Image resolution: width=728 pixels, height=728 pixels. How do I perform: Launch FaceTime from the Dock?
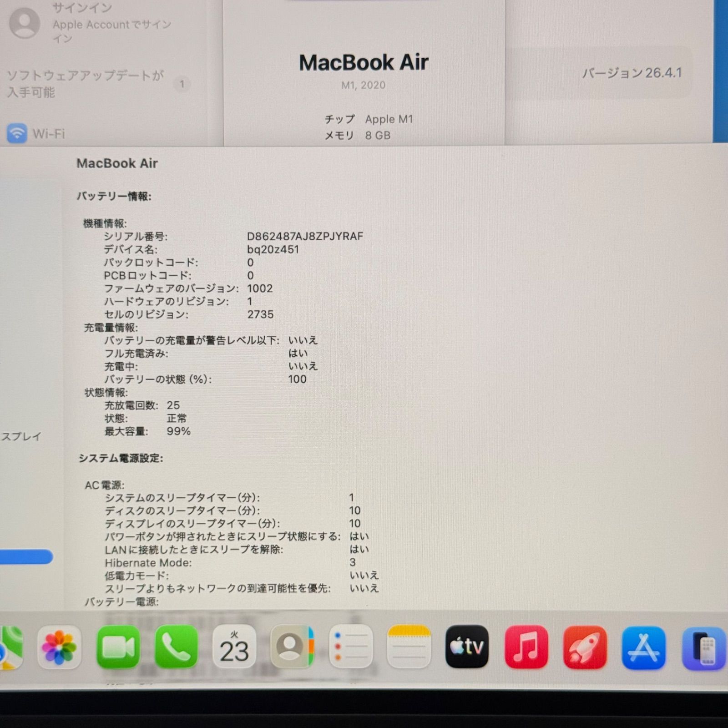118,647
